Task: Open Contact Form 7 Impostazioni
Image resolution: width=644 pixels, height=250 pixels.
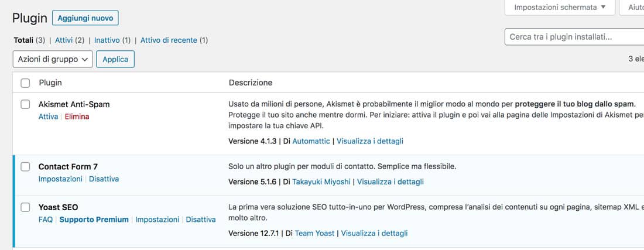Action: click(x=60, y=179)
